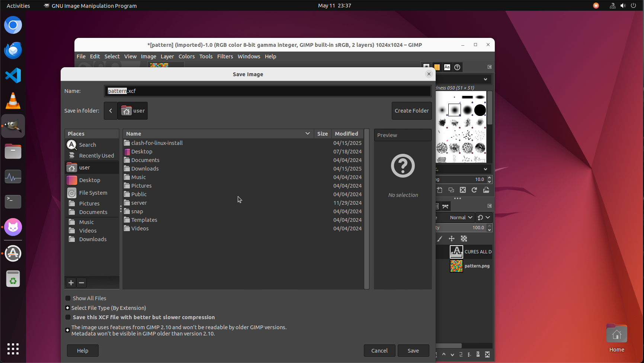Collapse the GIMP 2.10 compatibility message
644x363 pixels.
[67, 330]
